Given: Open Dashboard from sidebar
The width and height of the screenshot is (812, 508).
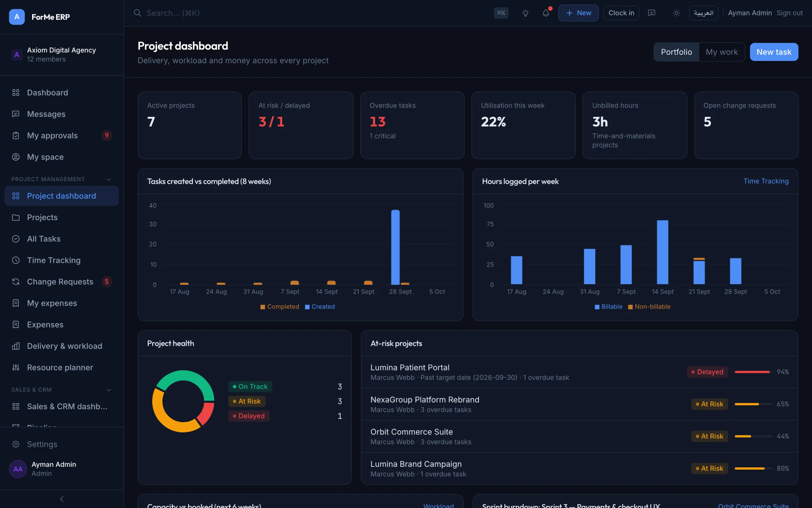Looking at the screenshot, I should [62, 92].
